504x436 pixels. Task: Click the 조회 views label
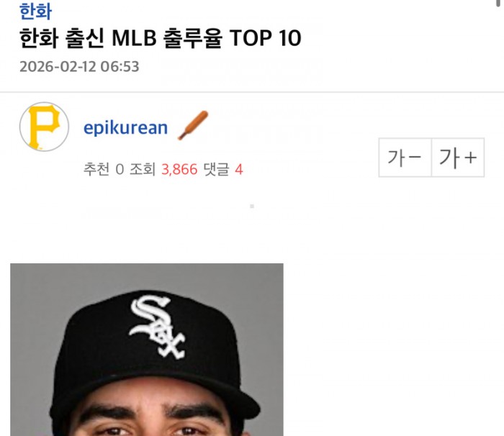pyautogui.click(x=143, y=169)
